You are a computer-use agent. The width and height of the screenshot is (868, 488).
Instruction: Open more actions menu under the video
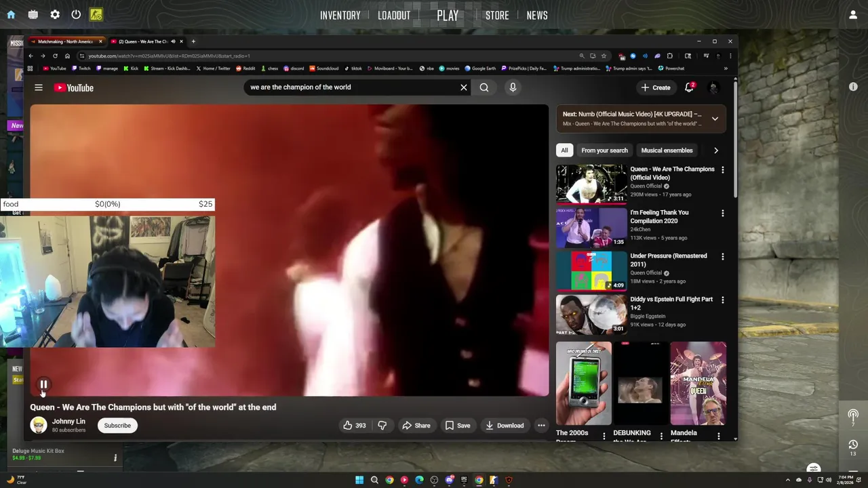(x=541, y=426)
